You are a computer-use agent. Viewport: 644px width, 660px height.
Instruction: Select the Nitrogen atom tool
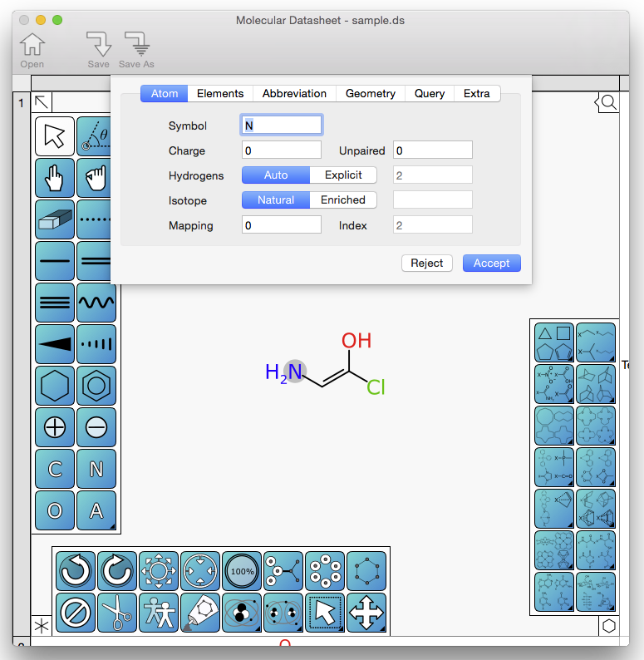(96, 469)
